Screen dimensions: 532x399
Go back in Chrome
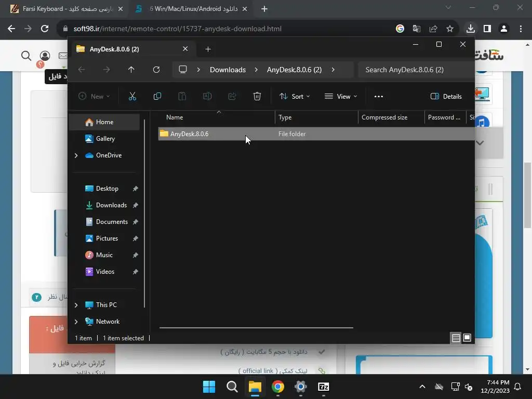click(11, 29)
